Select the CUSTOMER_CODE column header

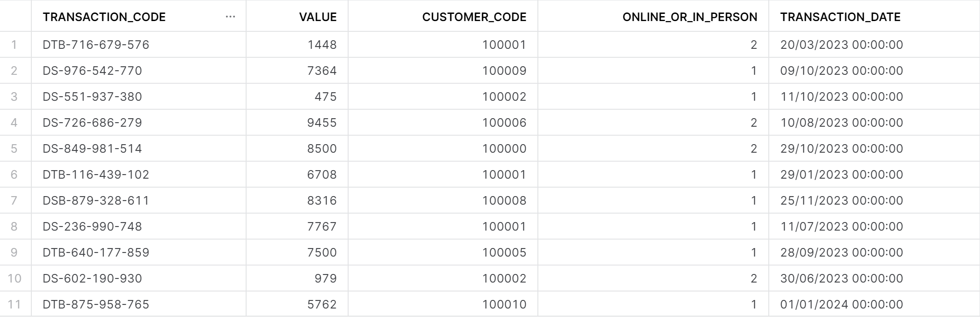474,17
